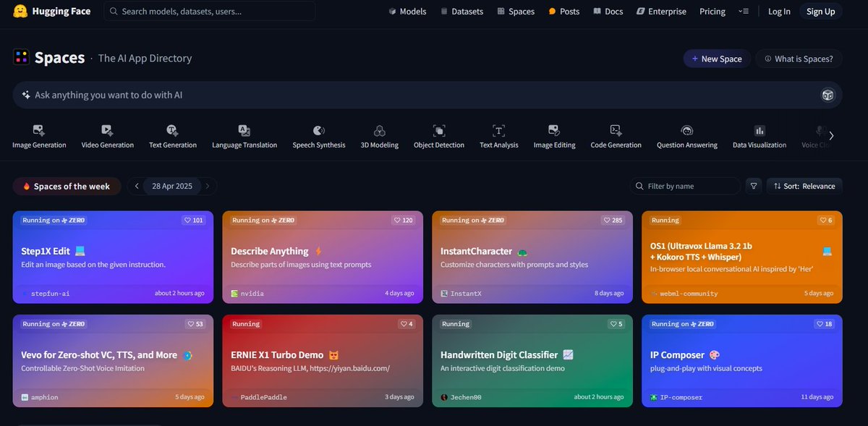
Task: Open the Sort: Relevance dropdown
Action: (x=804, y=186)
